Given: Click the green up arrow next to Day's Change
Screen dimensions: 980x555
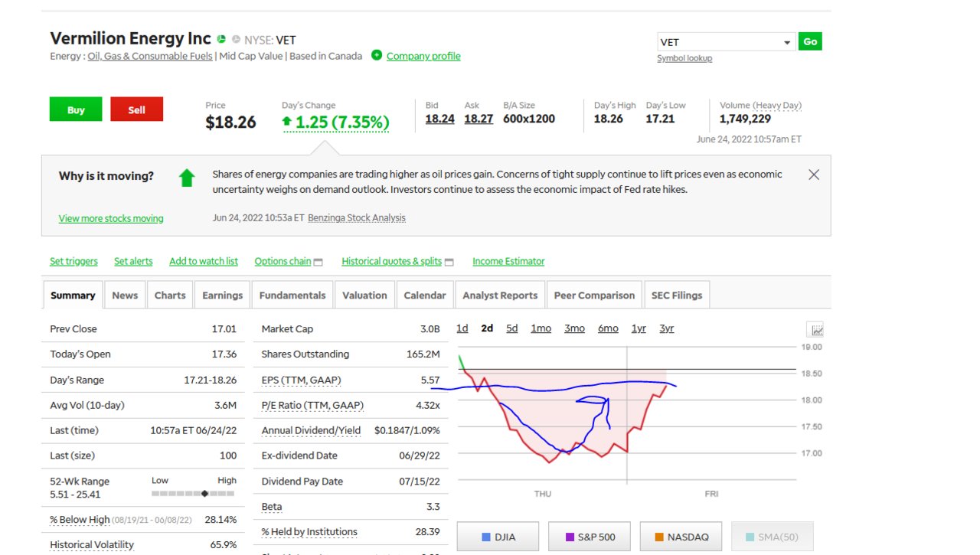Looking at the screenshot, I should pos(287,122).
